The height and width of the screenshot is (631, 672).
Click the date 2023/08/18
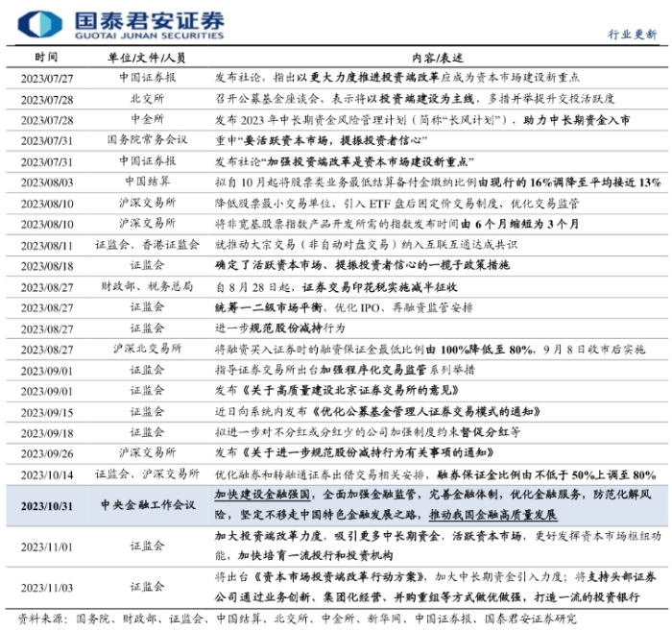pyautogui.click(x=47, y=266)
